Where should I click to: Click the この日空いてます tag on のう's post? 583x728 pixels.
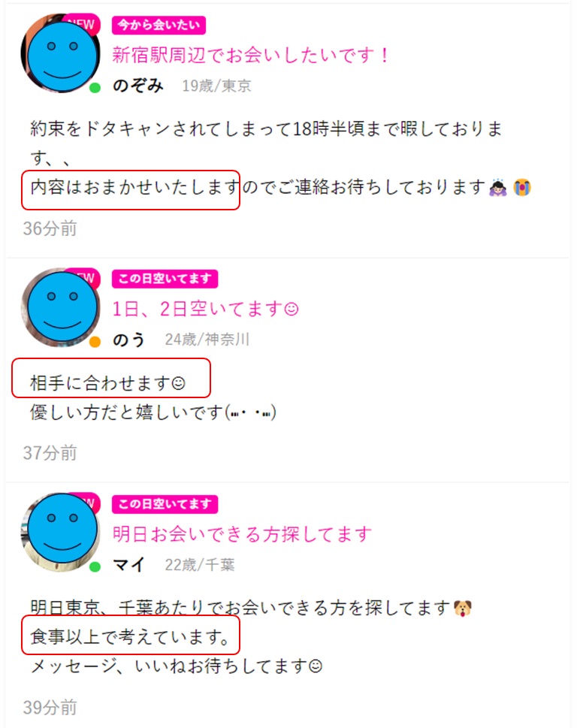(x=165, y=279)
